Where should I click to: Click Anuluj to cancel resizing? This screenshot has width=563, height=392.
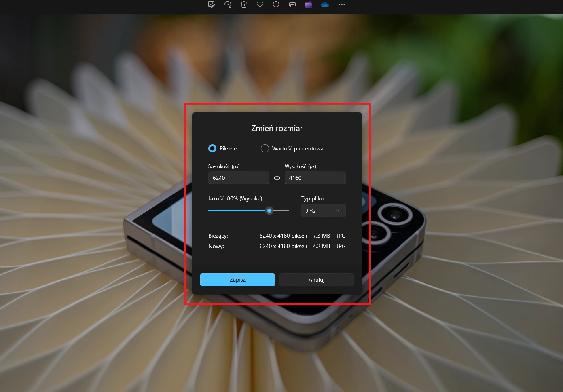pyautogui.click(x=316, y=280)
